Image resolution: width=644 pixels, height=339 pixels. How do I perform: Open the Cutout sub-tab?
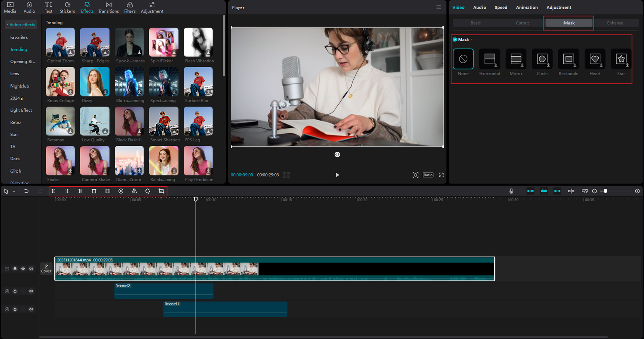pos(522,23)
